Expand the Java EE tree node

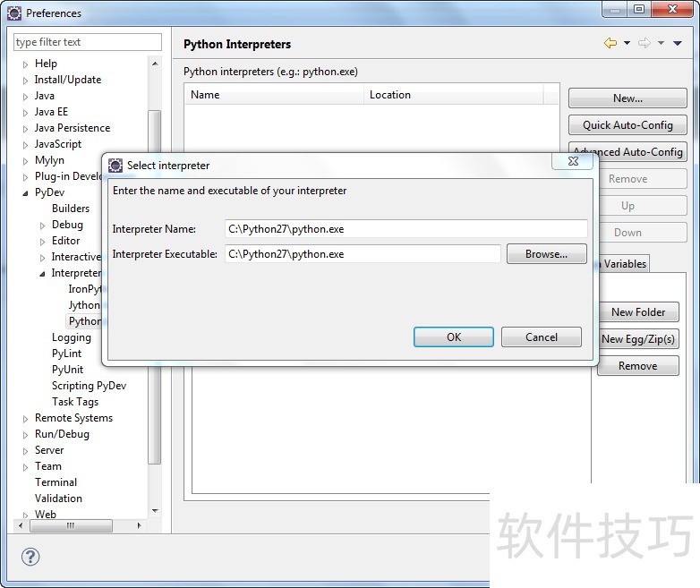point(26,113)
